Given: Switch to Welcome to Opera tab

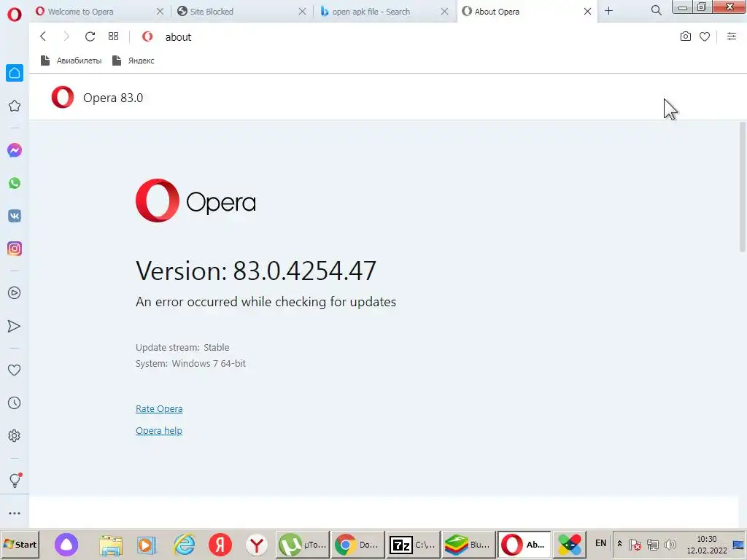Looking at the screenshot, I should tap(94, 12).
